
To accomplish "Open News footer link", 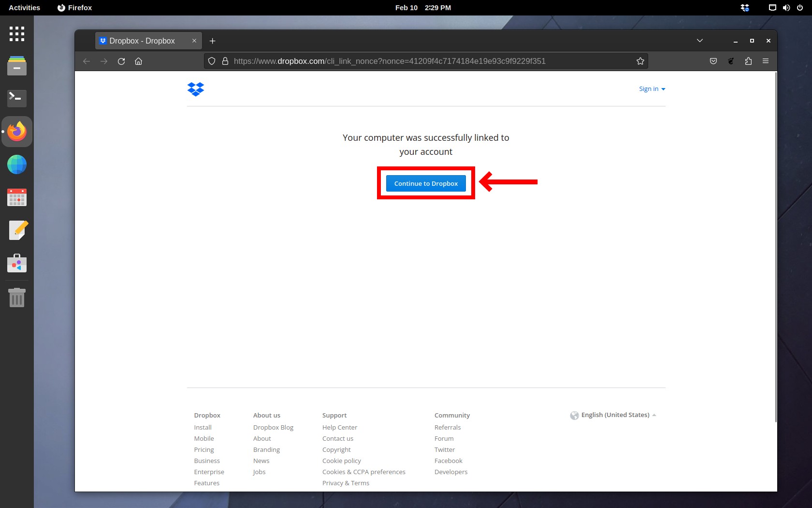I will [x=261, y=461].
